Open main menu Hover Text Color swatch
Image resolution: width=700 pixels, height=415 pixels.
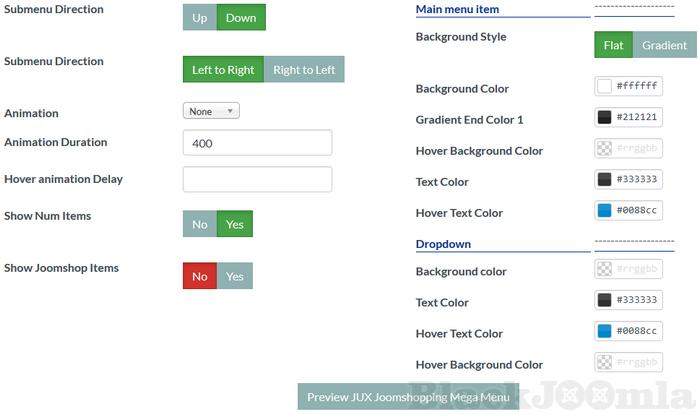click(604, 211)
